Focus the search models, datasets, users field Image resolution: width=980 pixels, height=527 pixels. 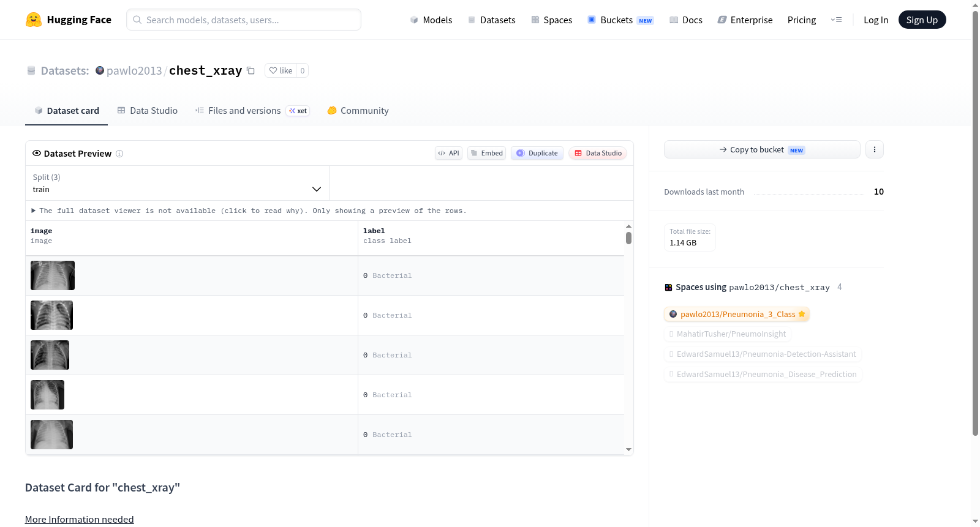(x=244, y=20)
